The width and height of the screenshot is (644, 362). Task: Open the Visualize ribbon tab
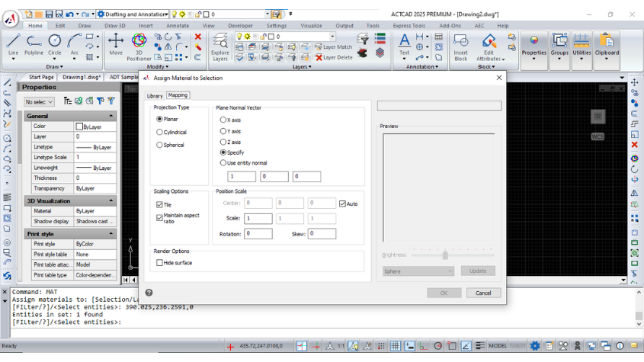tap(311, 25)
